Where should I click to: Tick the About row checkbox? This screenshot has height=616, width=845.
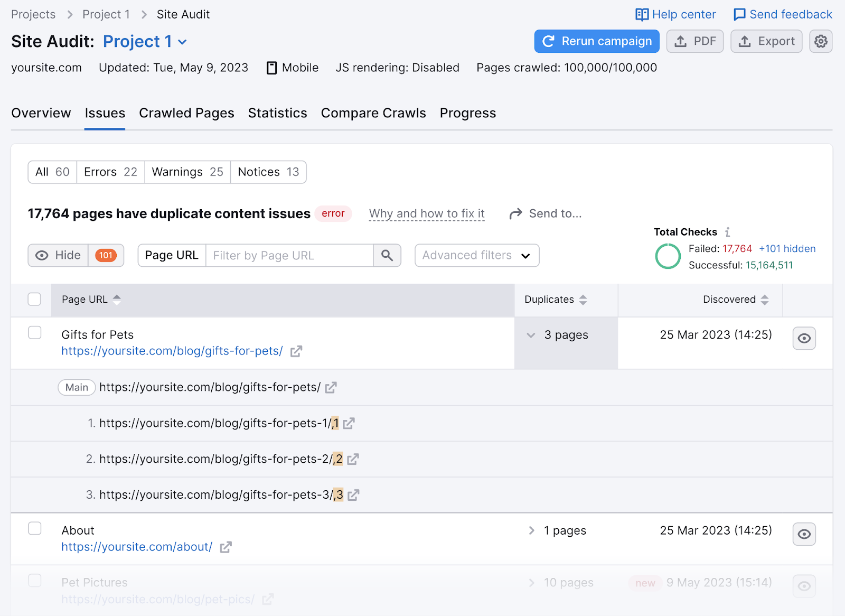(x=35, y=528)
